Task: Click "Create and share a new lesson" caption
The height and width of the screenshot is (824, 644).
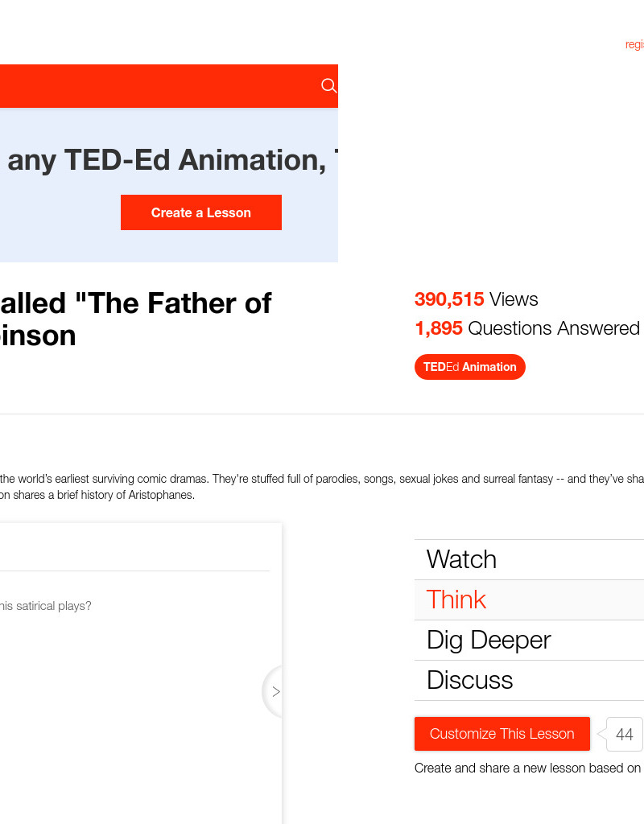Action: coord(527,768)
